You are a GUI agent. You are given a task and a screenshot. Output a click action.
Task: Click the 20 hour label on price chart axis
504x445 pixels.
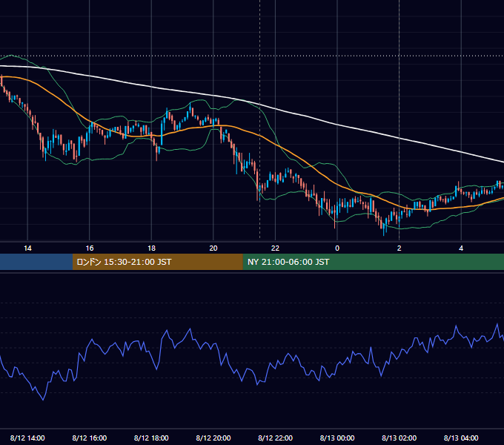[x=213, y=248]
